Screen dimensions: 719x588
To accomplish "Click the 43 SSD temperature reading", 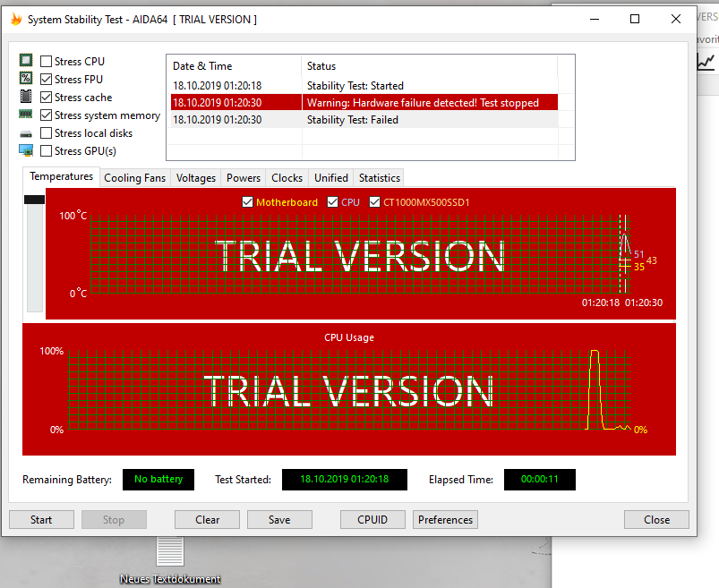I will 652,260.
